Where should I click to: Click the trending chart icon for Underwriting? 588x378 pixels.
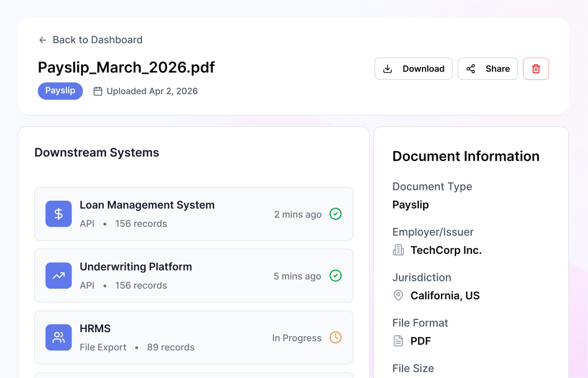59,276
